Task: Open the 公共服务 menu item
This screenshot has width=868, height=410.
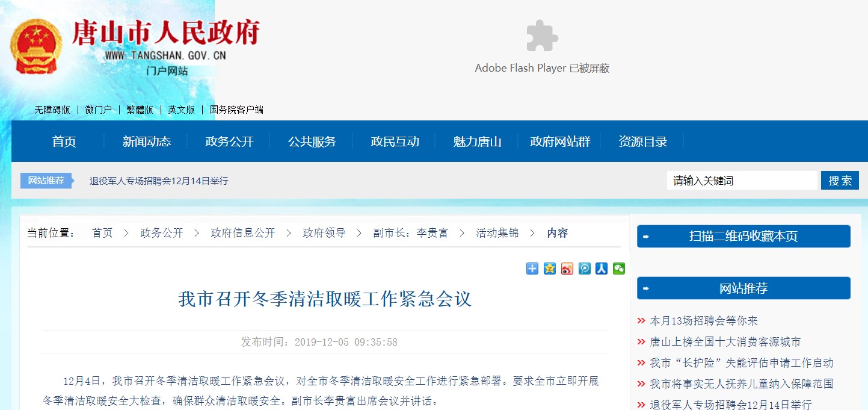Action: pos(312,141)
